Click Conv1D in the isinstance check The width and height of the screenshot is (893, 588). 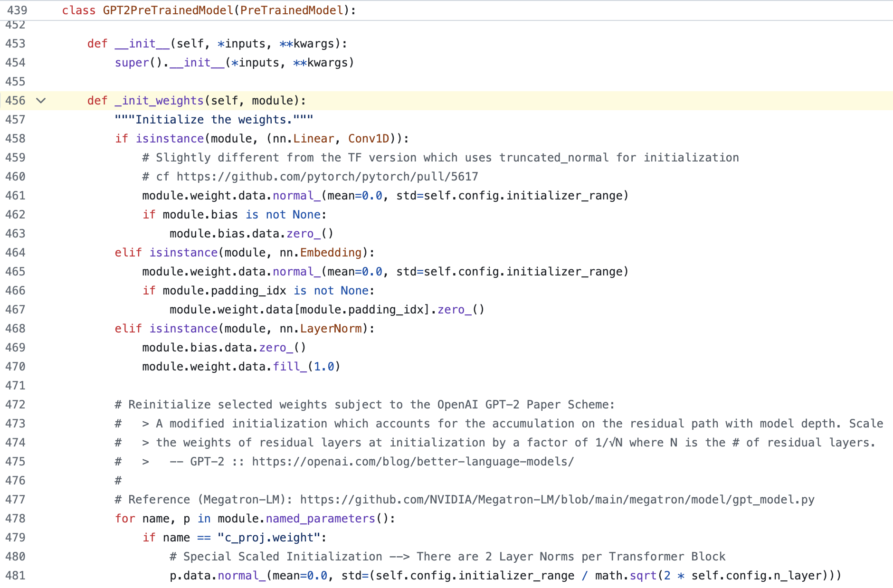click(369, 139)
